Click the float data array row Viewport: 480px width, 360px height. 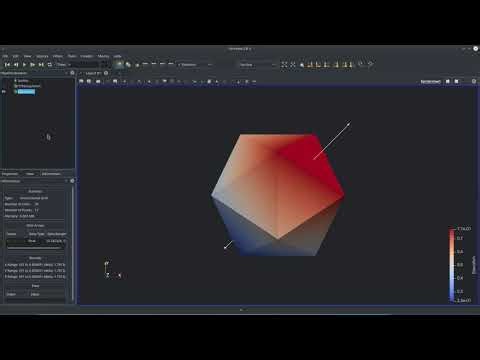[35, 241]
